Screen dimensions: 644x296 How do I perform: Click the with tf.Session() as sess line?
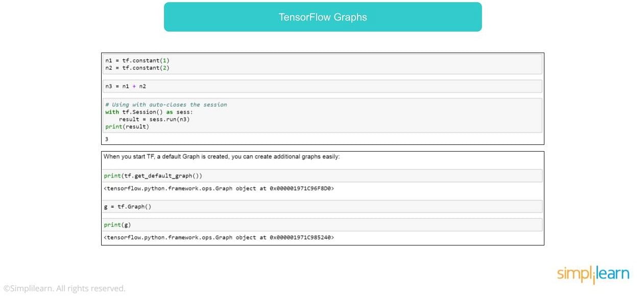pos(149,112)
